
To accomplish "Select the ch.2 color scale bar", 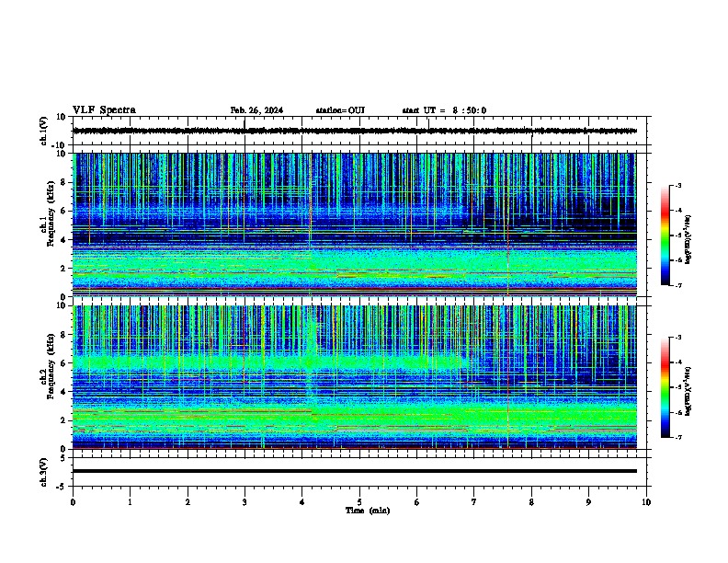I will (665, 387).
